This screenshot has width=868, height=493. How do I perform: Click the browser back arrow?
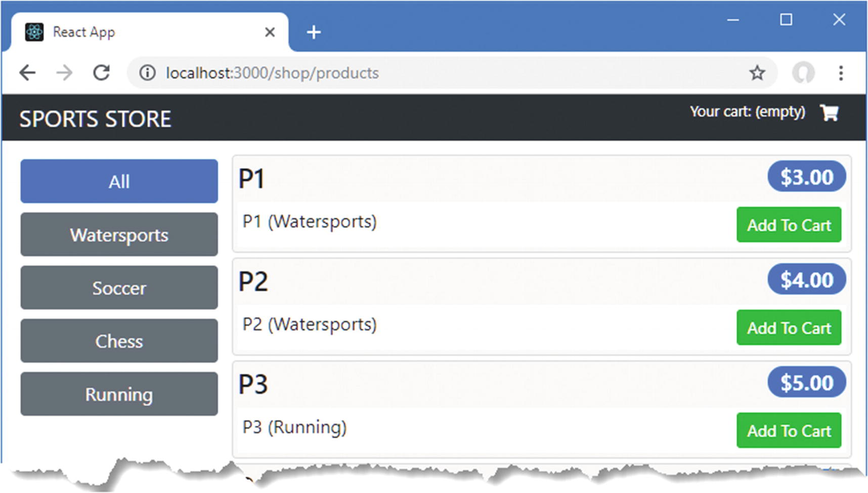click(27, 73)
